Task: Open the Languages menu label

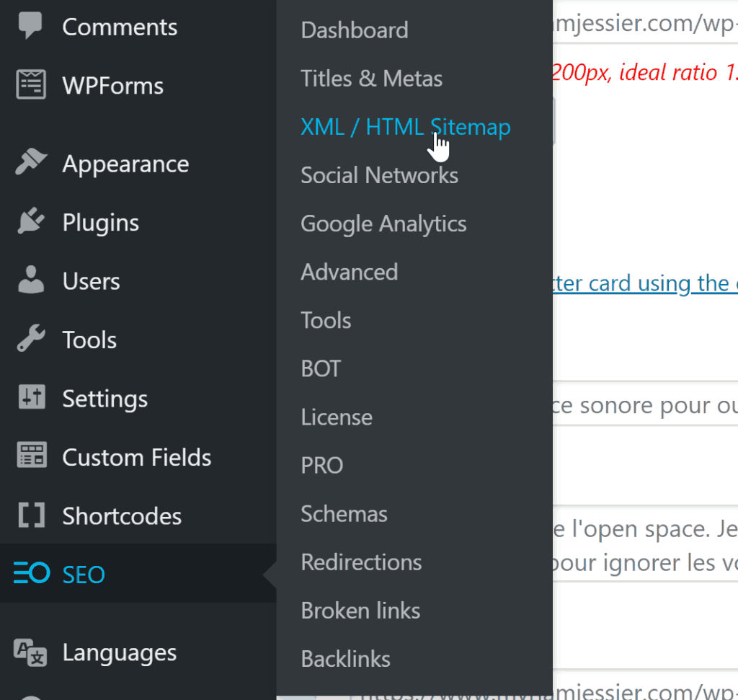Action: click(120, 653)
